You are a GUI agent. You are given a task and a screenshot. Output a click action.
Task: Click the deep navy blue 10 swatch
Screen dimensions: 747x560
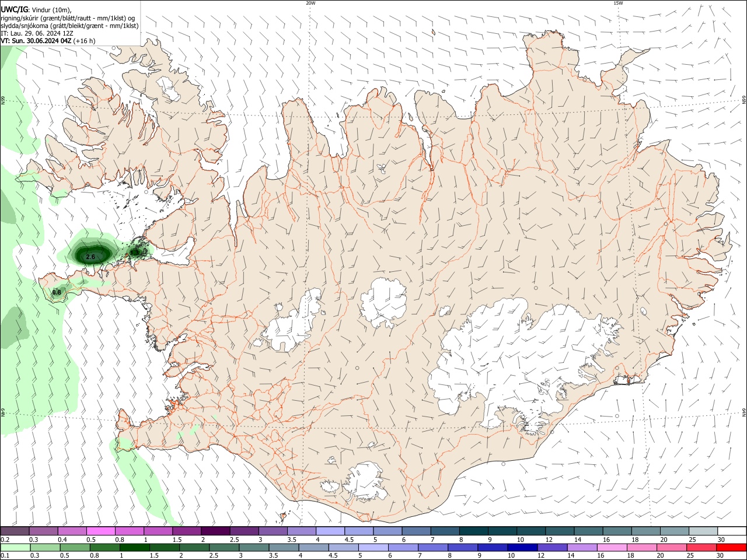point(522,548)
